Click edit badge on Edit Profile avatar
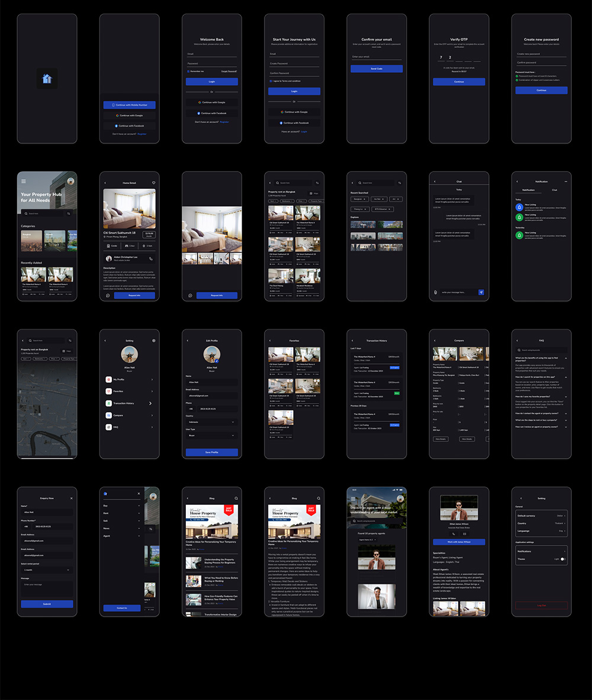The width and height of the screenshot is (592, 700). point(217,360)
